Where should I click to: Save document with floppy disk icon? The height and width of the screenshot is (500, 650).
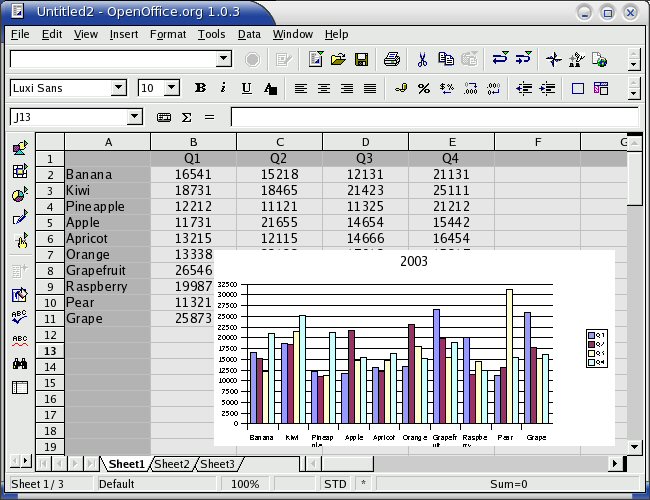pos(361,59)
